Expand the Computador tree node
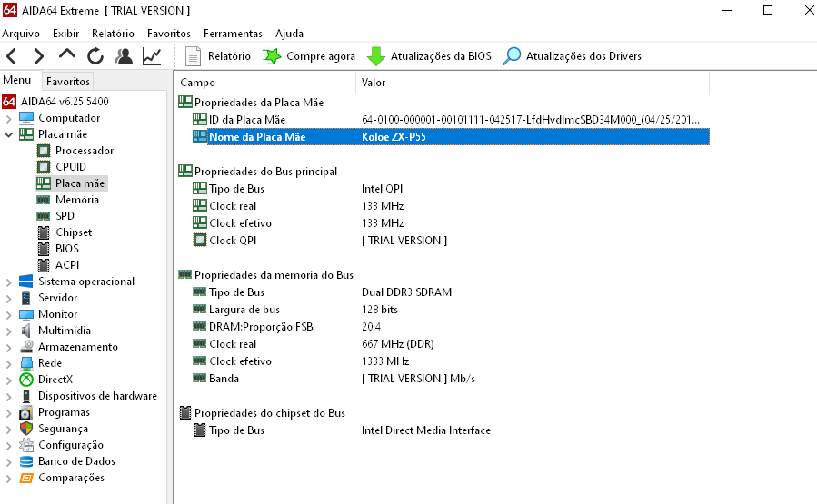 click(x=8, y=119)
